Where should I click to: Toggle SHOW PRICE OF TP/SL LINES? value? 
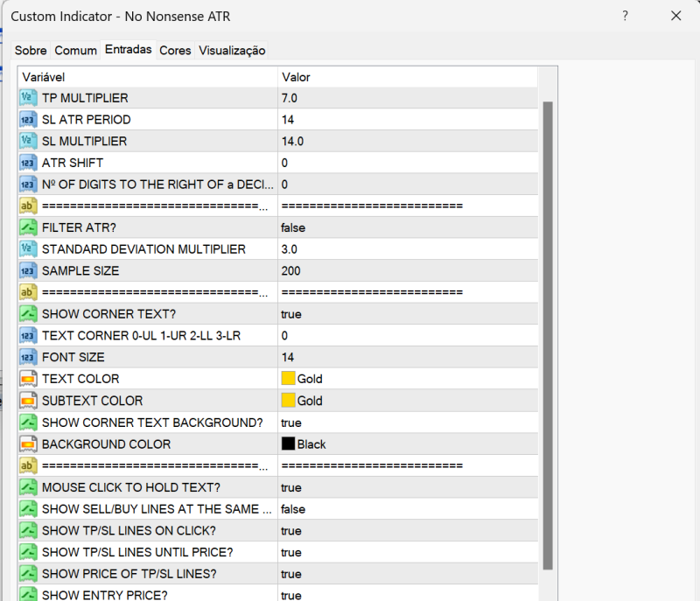(291, 574)
